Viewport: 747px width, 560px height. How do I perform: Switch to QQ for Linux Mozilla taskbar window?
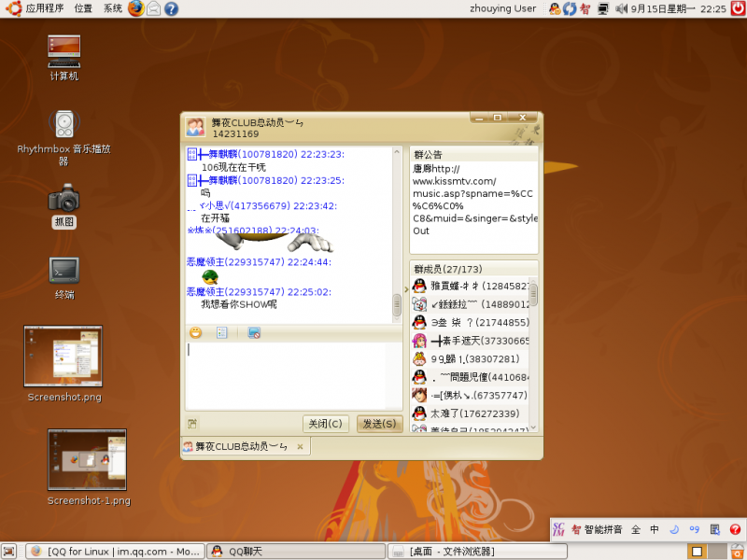[x=115, y=552]
